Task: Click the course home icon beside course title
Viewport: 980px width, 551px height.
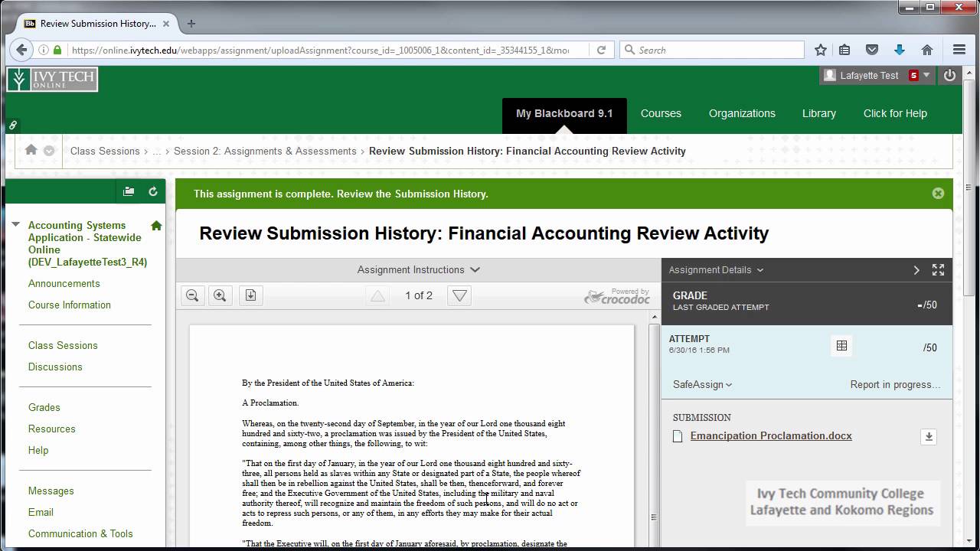Action: point(156,226)
